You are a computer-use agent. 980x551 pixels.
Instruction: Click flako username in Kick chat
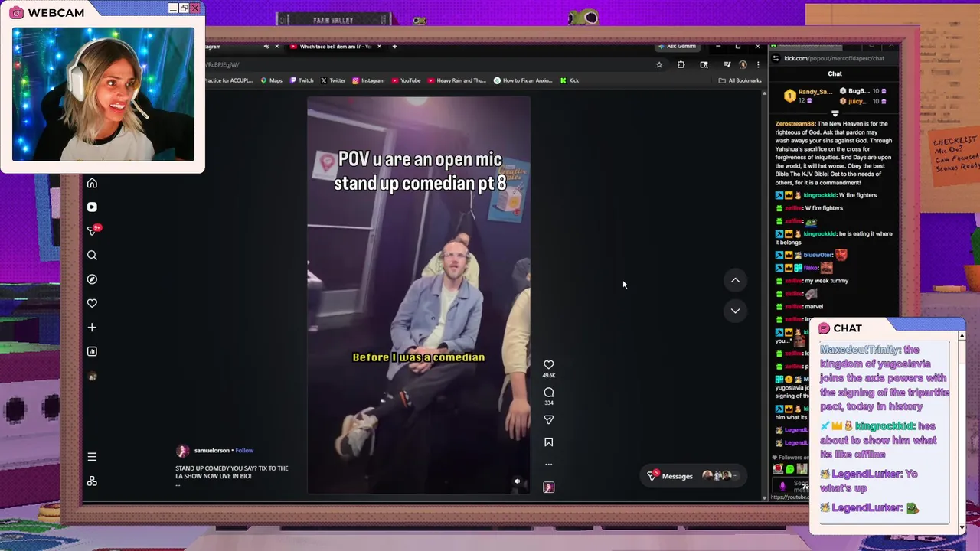[811, 268]
